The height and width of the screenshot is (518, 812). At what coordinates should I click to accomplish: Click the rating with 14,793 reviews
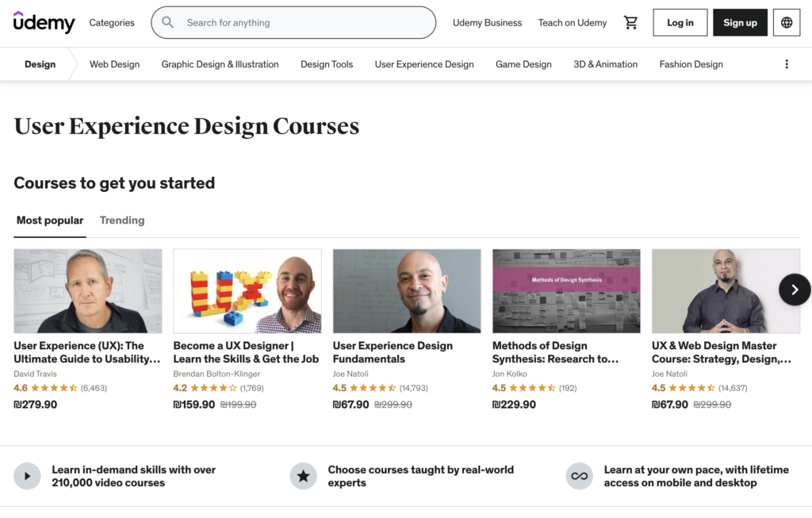tap(380, 388)
